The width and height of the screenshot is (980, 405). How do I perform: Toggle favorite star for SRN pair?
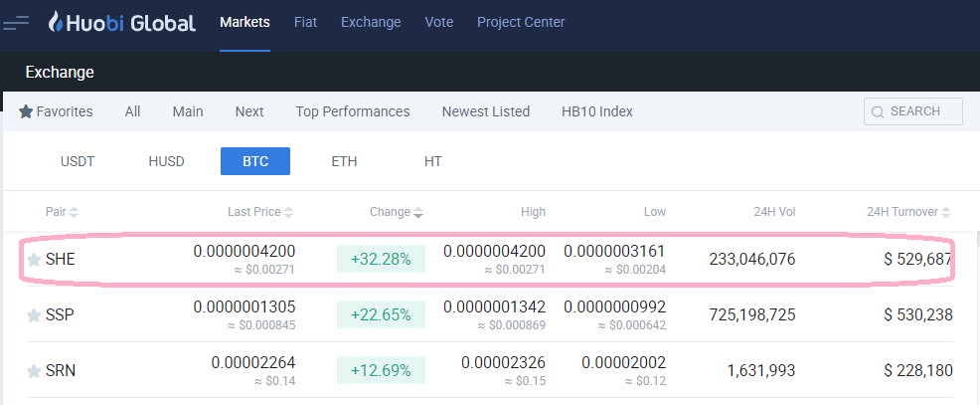click(34, 371)
